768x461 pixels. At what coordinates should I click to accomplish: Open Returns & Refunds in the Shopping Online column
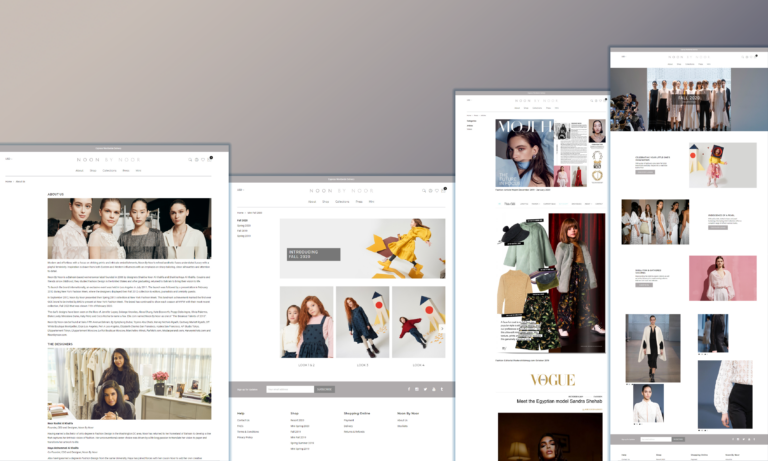(x=354, y=432)
